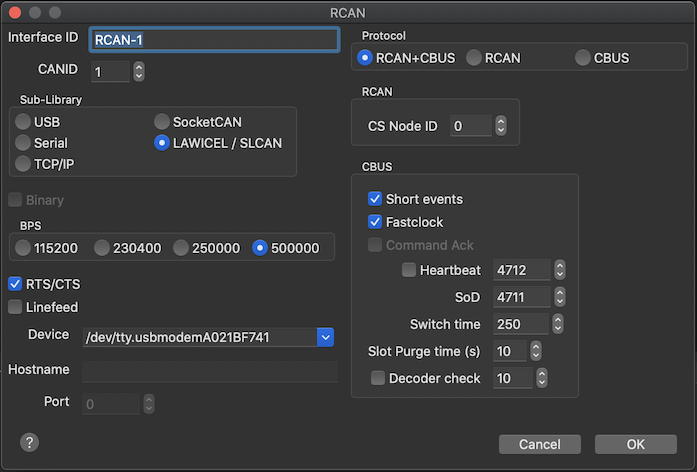Toggle the RTS/CTS checkbox
Image resolution: width=697 pixels, height=472 pixels.
pyautogui.click(x=15, y=284)
